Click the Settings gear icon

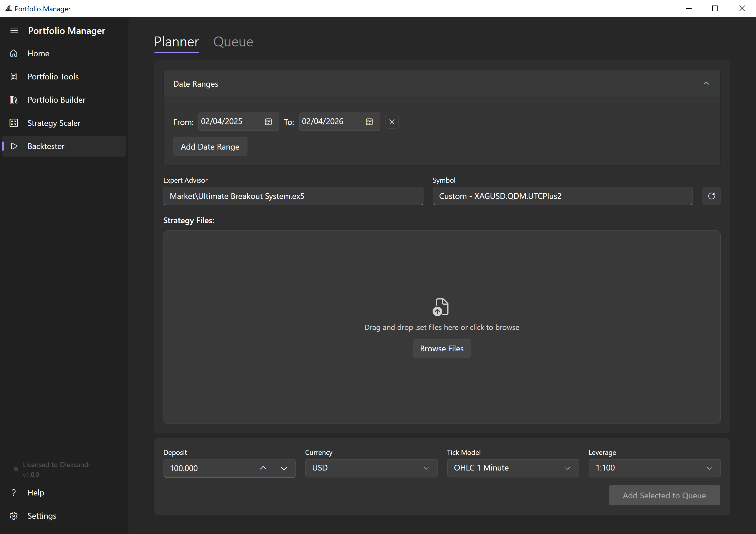click(x=14, y=515)
